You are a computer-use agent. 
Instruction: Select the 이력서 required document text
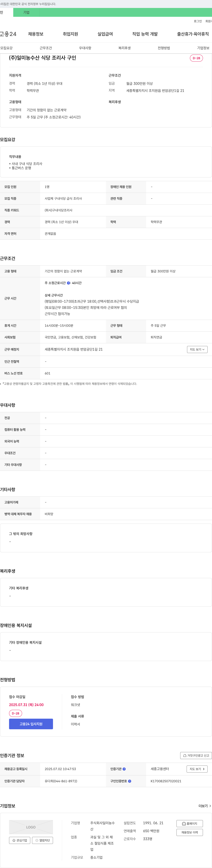(76, 724)
